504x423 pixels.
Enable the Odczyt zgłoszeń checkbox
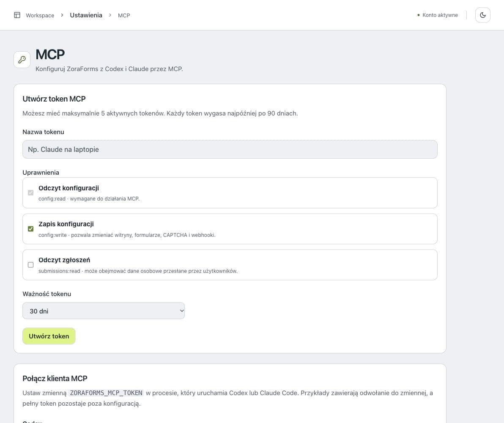coord(30,265)
